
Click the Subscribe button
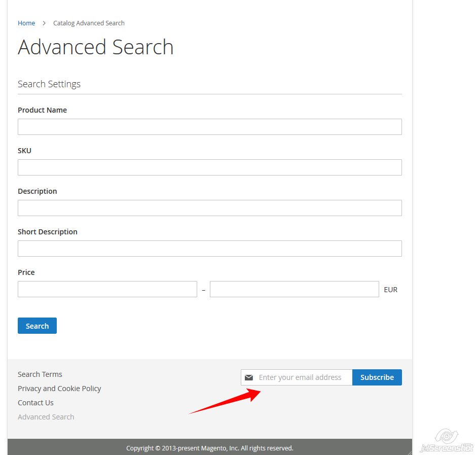(x=377, y=377)
